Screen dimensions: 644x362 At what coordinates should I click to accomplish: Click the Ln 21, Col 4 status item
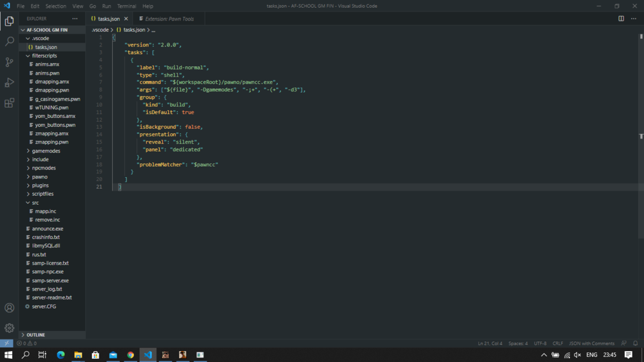tap(490, 343)
